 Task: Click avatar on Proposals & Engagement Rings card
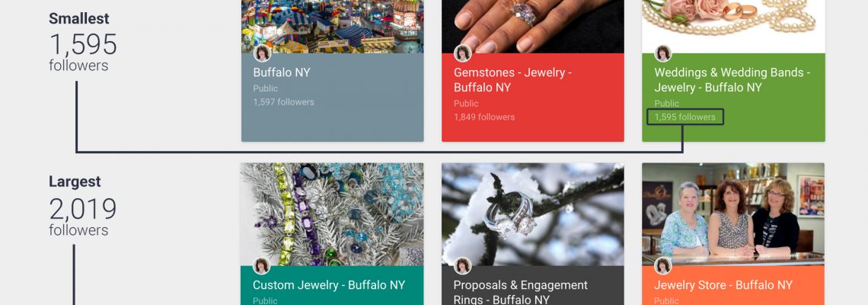(463, 265)
